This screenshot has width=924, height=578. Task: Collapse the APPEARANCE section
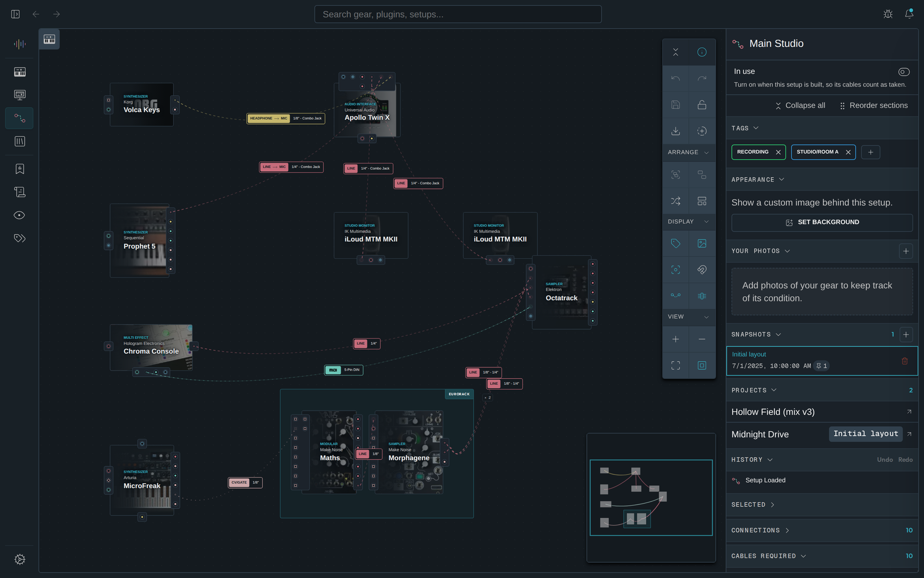pos(758,179)
